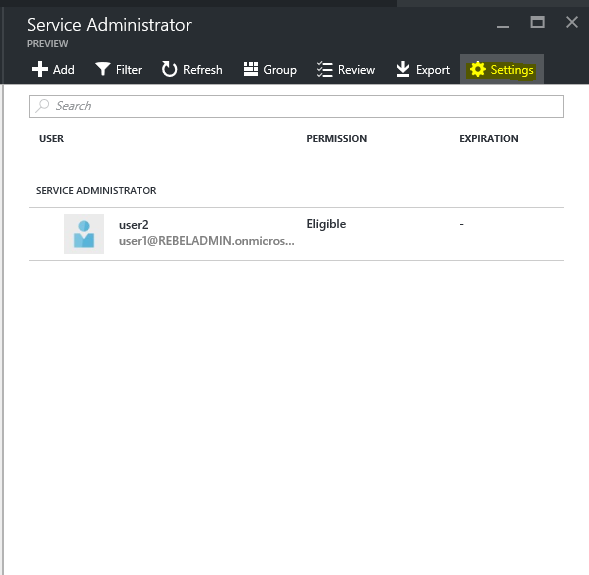Click the Settings label text
This screenshot has height=575, width=589.
point(512,70)
